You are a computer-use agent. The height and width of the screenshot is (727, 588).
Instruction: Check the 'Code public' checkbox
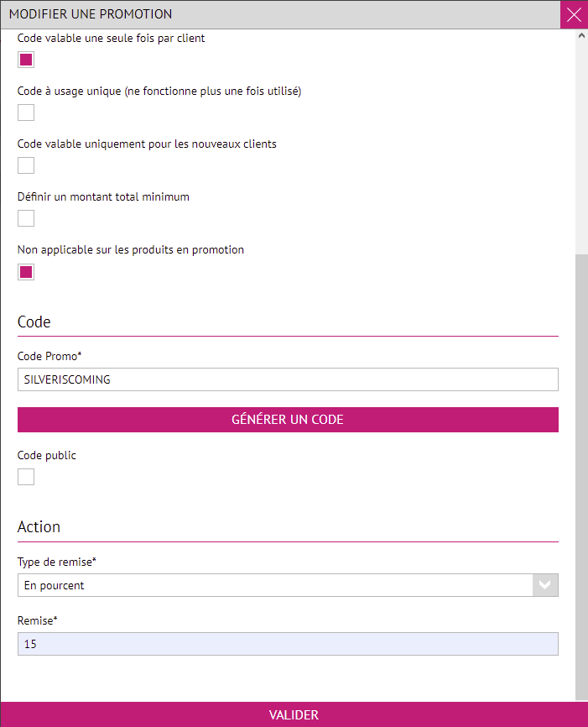pyautogui.click(x=26, y=477)
